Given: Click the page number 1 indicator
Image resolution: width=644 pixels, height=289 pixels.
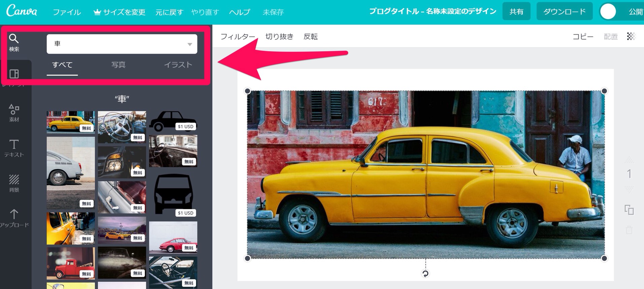Looking at the screenshot, I should [629, 174].
